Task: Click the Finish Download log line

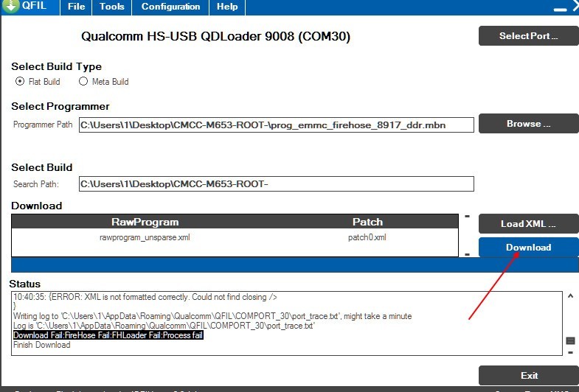Action: [42, 345]
